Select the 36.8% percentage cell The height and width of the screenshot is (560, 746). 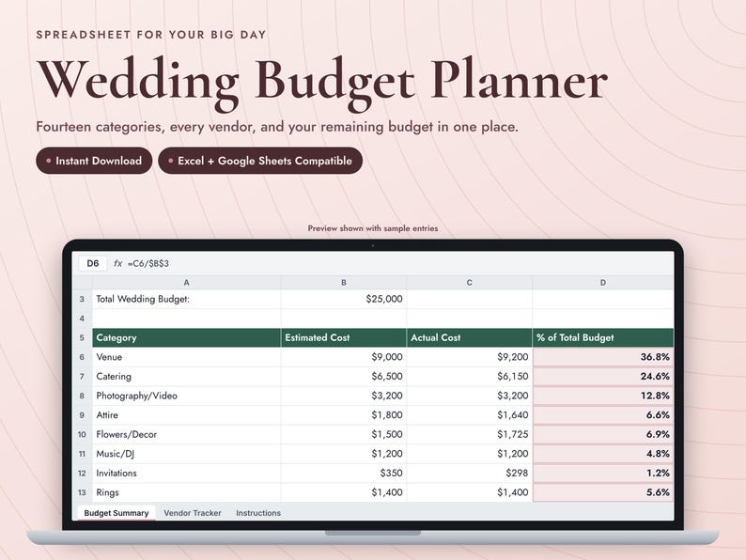(x=603, y=357)
